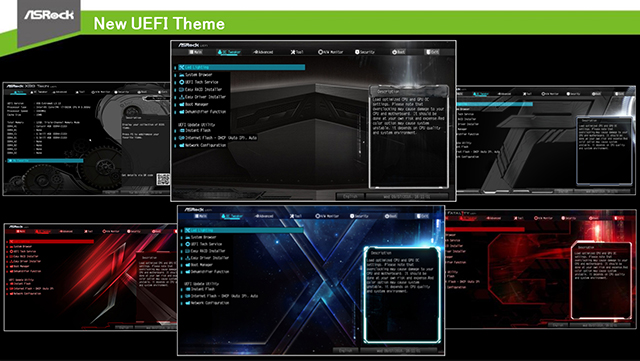The width and height of the screenshot is (640, 361).
Task: Click Description panel in right red Fatal1ty theme
Action: pyautogui.click(x=601, y=280)
